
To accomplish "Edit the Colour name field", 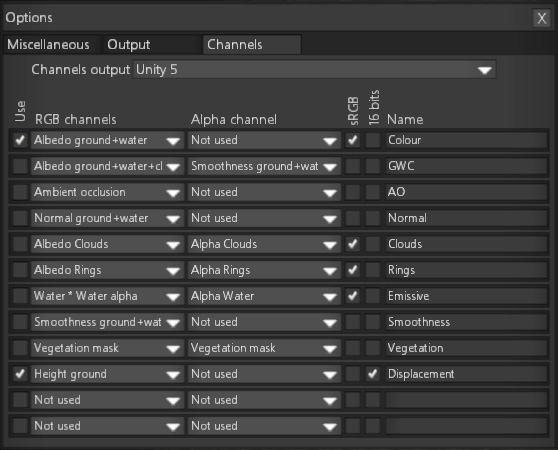I will click(x=467, y=140).
